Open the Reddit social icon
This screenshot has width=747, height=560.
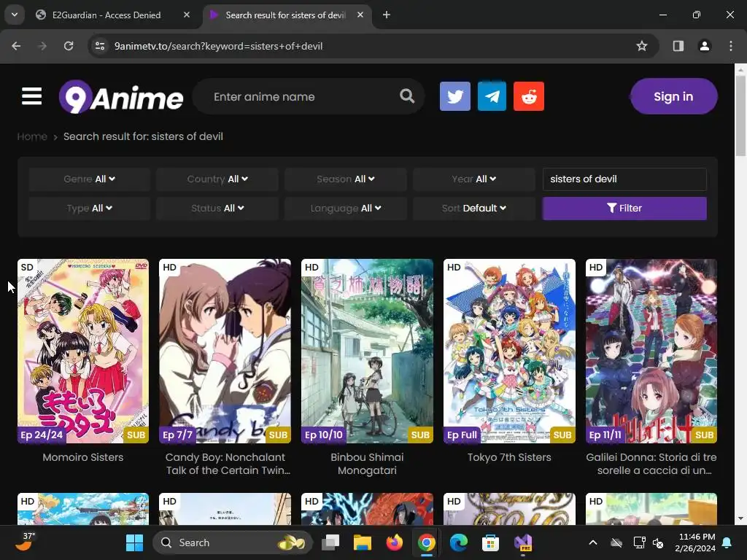pyautogui.click(x=529, y=96)
